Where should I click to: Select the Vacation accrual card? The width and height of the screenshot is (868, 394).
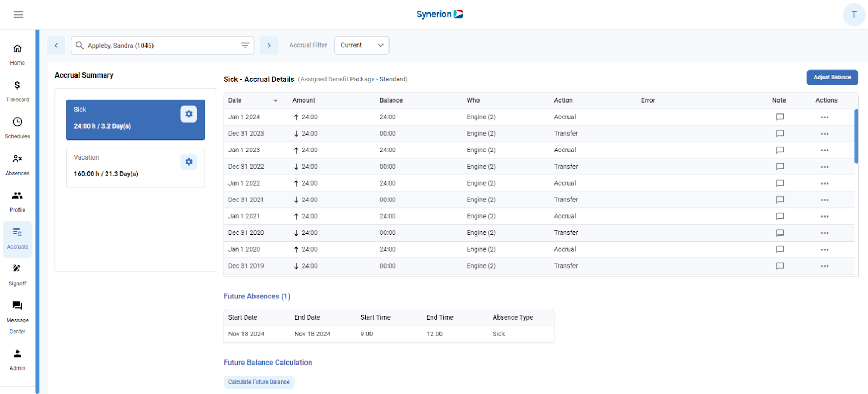tap(136, 168)
